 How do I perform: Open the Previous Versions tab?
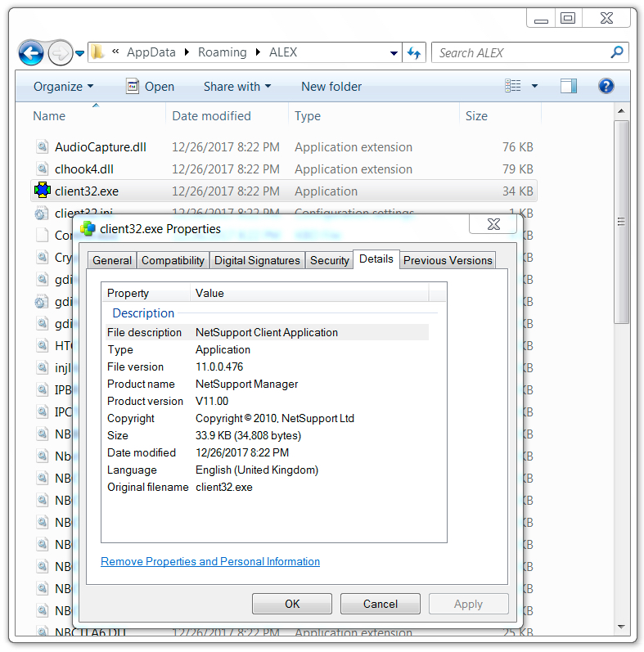(x=448, y=260)
